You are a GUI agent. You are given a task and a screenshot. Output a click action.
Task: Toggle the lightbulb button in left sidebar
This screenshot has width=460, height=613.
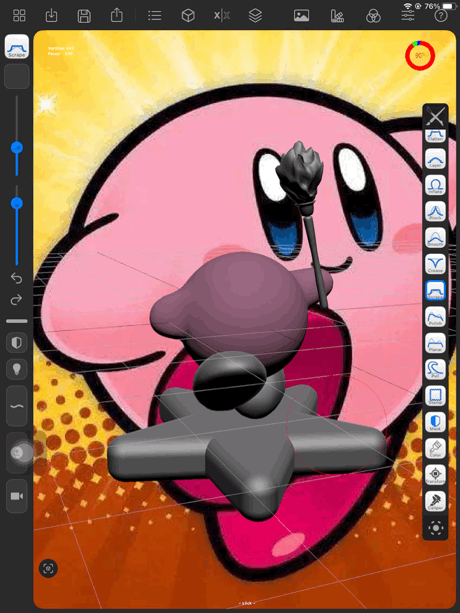(x=16, y=369)
